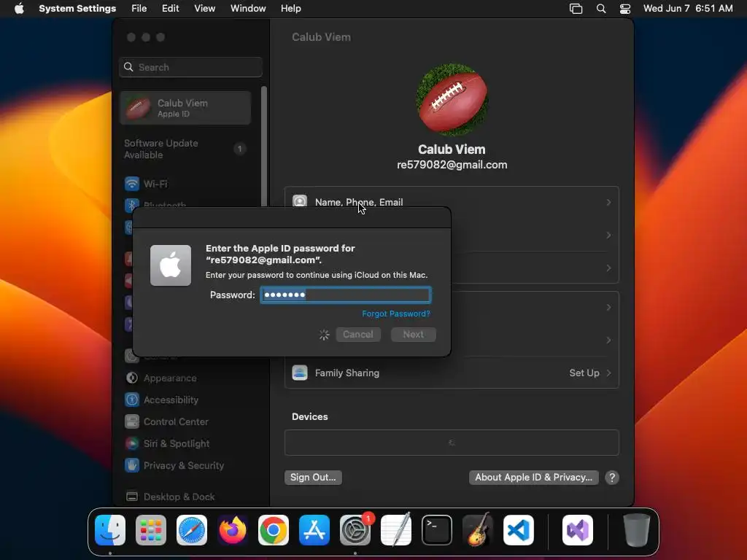747x560 pixels.
Task: Click the Apple logo icon in dialog
Action: coord(171,265)
